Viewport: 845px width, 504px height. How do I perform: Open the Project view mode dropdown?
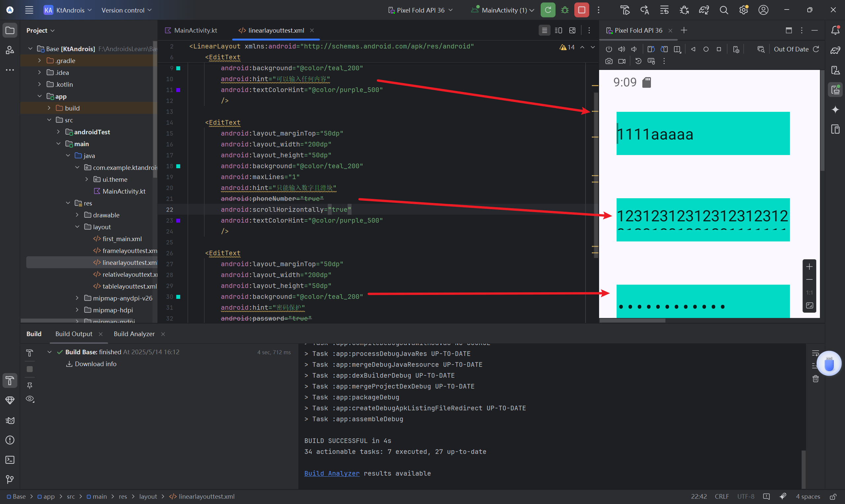(x=40, y=30)
